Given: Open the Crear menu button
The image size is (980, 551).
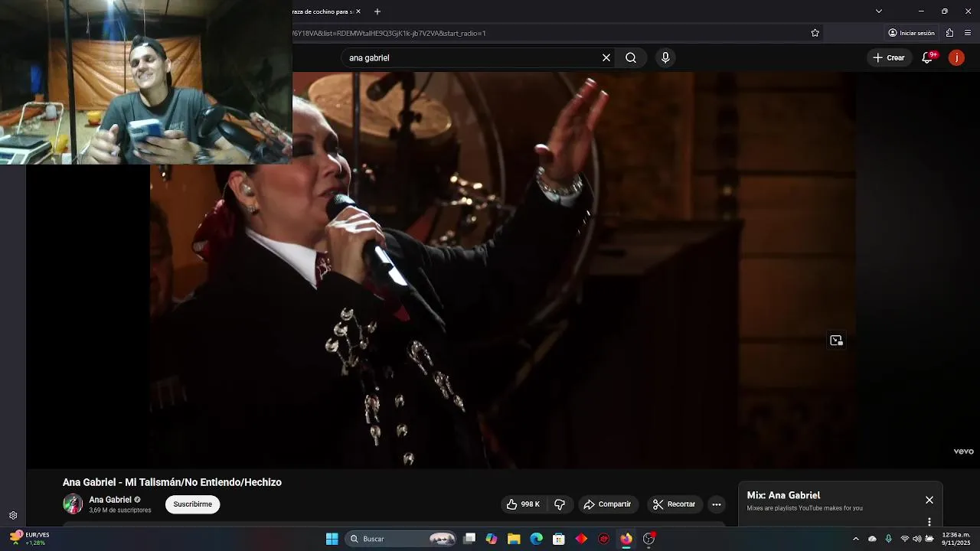Looking at the screenshot, I should coord(889,57).
